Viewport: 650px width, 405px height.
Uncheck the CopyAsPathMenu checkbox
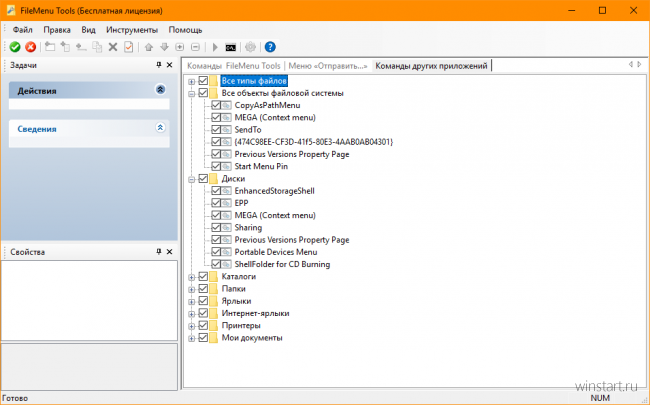[215, 105]
